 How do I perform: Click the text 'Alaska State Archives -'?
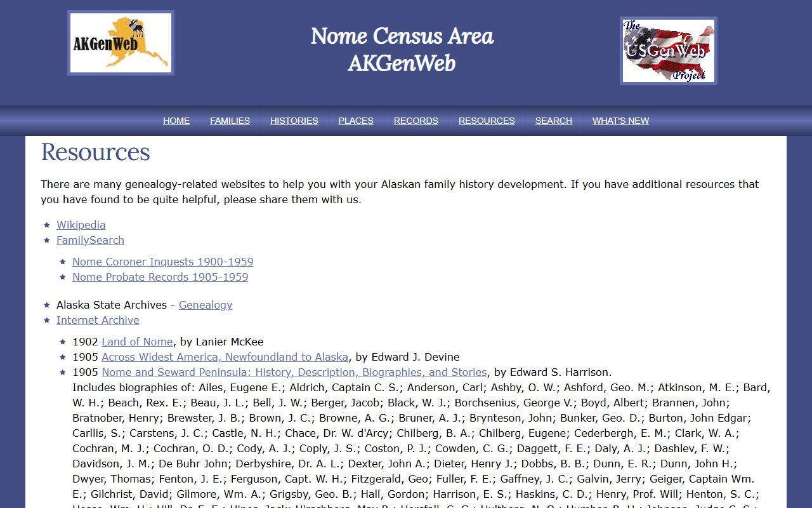coord(116,305)
